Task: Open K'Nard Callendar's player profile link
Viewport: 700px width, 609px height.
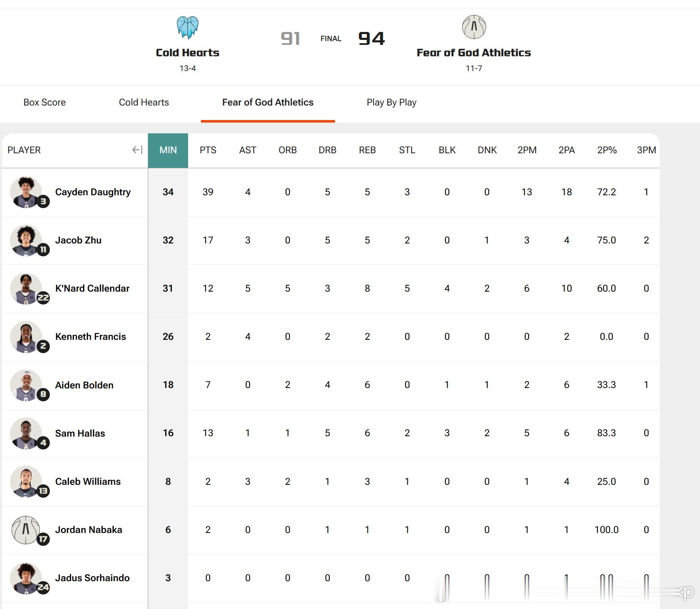Action: click(x=92, y=288)
